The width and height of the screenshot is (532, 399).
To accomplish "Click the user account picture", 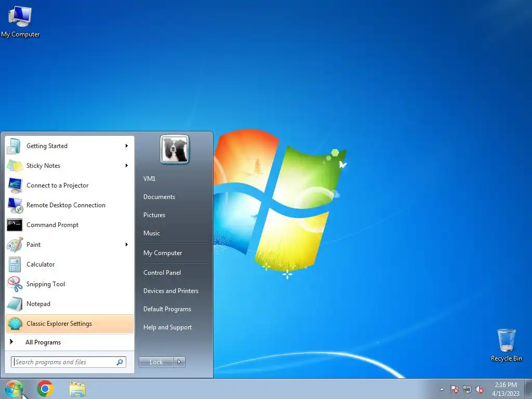I will point(175,149).
